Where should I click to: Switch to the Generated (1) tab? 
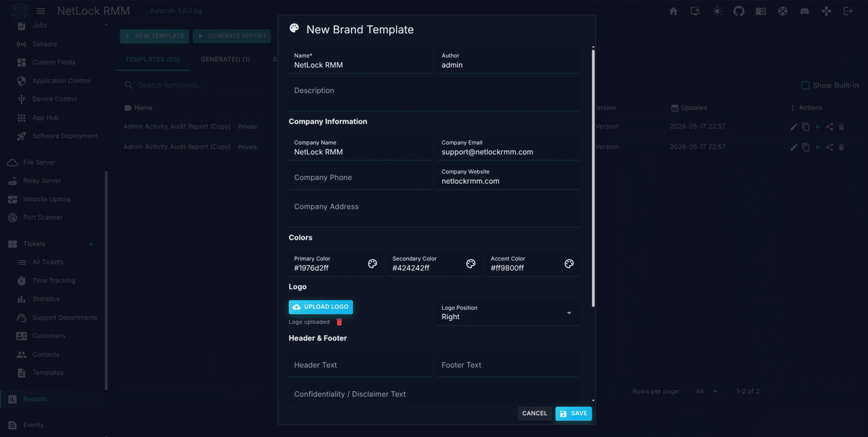[225, 59]
